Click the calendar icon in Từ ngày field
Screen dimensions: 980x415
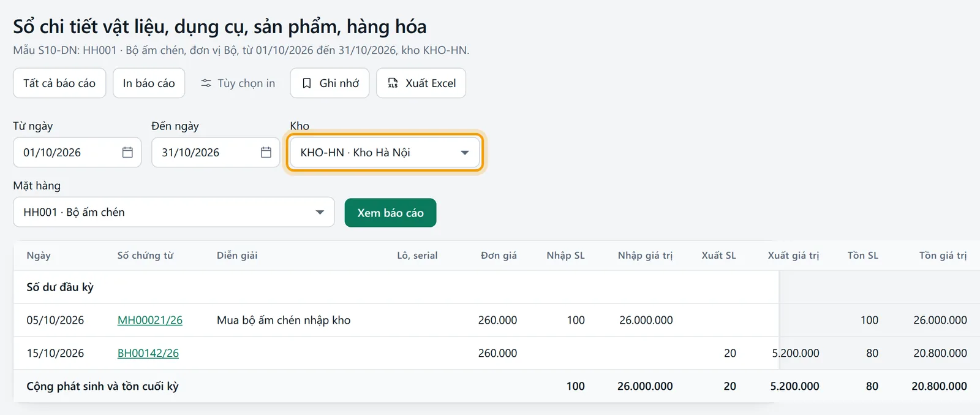pyautogui.click(x=127, y=153)
